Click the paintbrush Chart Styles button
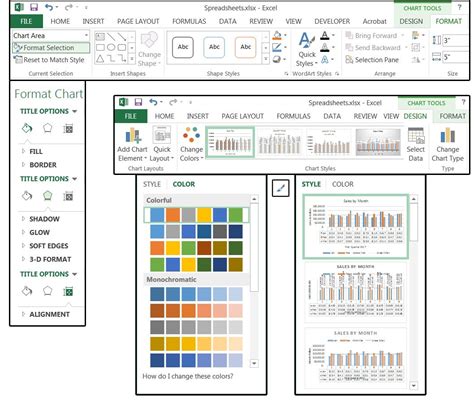 tap(281, 188)
